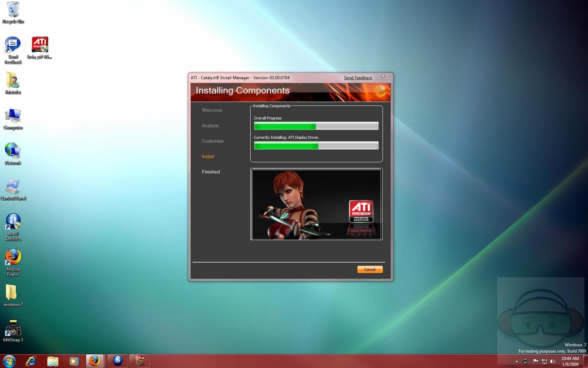Click the volume speaker icon in system tray

[x=552, y=361]
